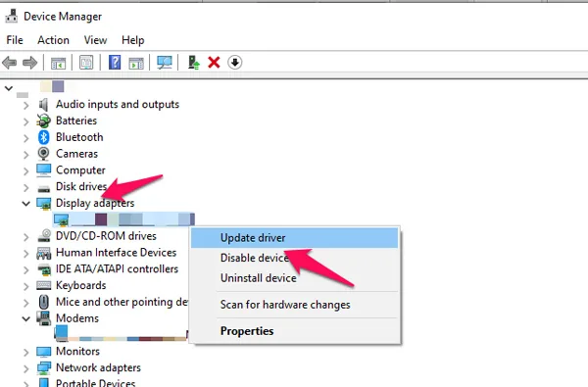The image size is (588, 387).
Task: Choose Scan for hardware changes menu entry
Action: pos(294,305)
